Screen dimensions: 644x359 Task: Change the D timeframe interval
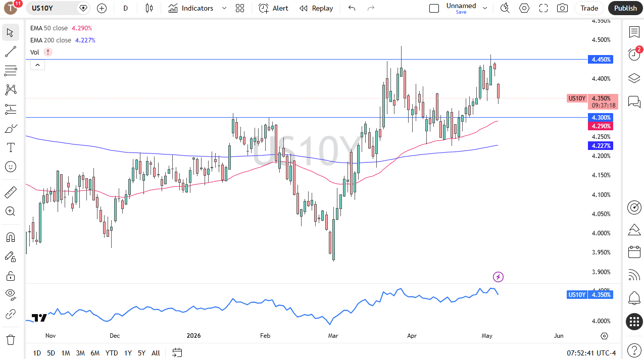pyautogui.click(x=126, y=8)
